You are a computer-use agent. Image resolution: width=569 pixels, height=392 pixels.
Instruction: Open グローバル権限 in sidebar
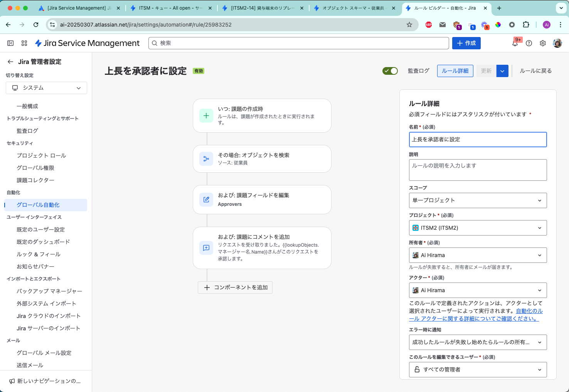click(35, 168)
